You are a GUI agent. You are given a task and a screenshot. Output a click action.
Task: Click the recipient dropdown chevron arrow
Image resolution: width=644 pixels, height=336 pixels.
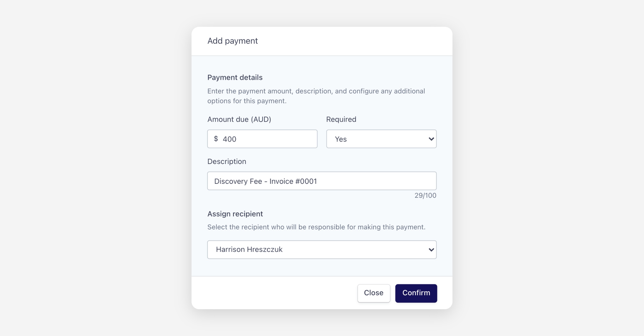point(431,250)
